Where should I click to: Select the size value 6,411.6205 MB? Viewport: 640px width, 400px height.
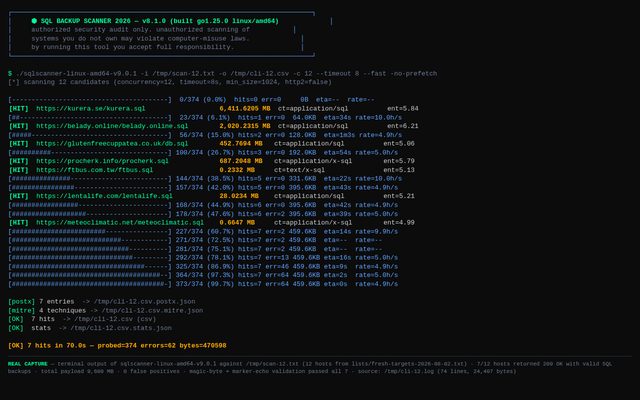pos(245,109)
